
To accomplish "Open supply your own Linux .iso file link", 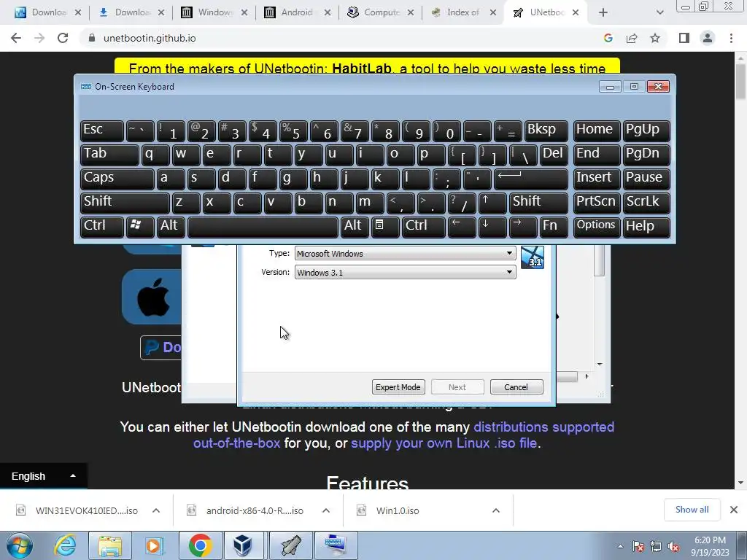I will click(444, 443).
